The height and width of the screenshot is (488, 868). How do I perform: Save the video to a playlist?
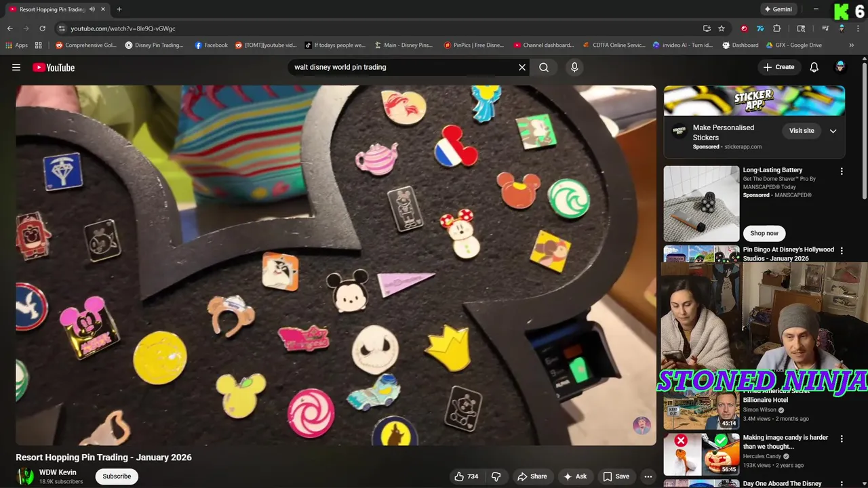(616, 476)
